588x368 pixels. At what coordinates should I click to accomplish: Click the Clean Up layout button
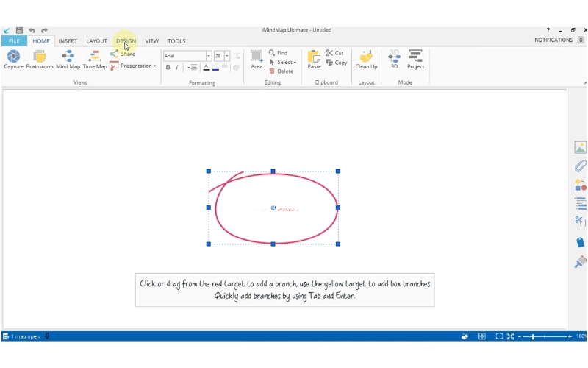[x=366, y=60]
